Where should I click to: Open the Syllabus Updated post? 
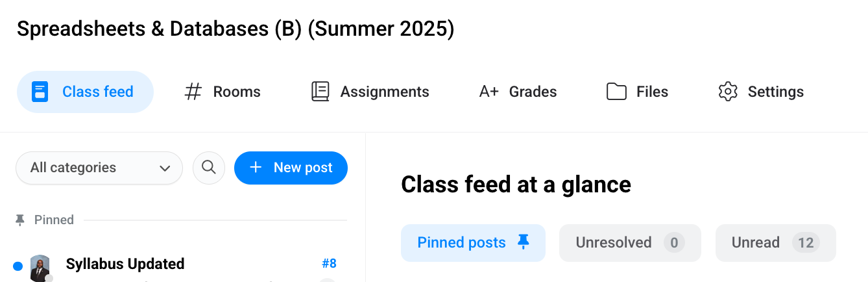pos(125,264)
